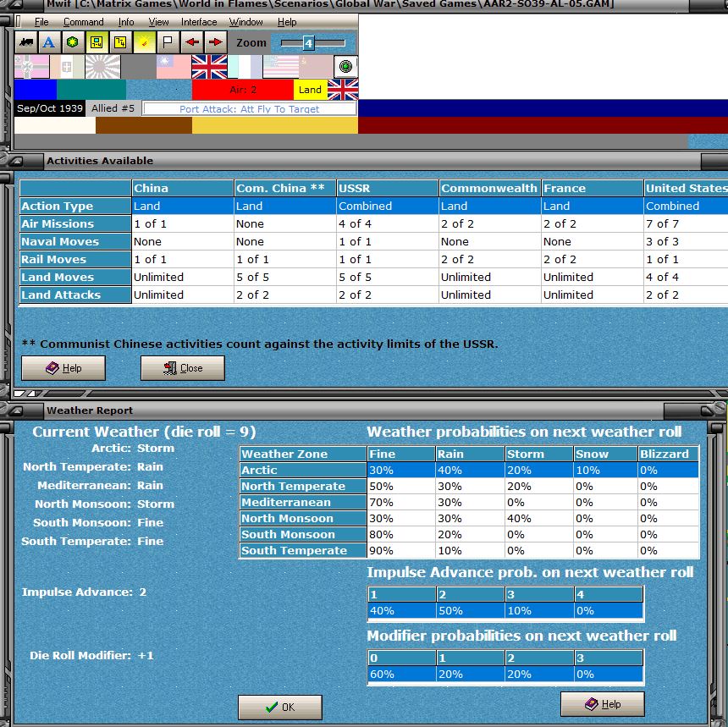Image resolution: width=728 pixels, height=727 pixels.
Task: Open the Command menu
Action: coord(84,22)
